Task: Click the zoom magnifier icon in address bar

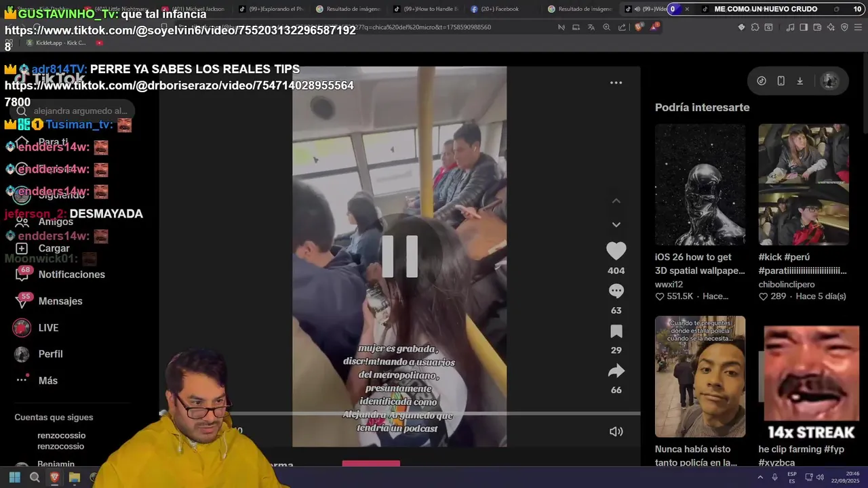Action: pos(606,27)
